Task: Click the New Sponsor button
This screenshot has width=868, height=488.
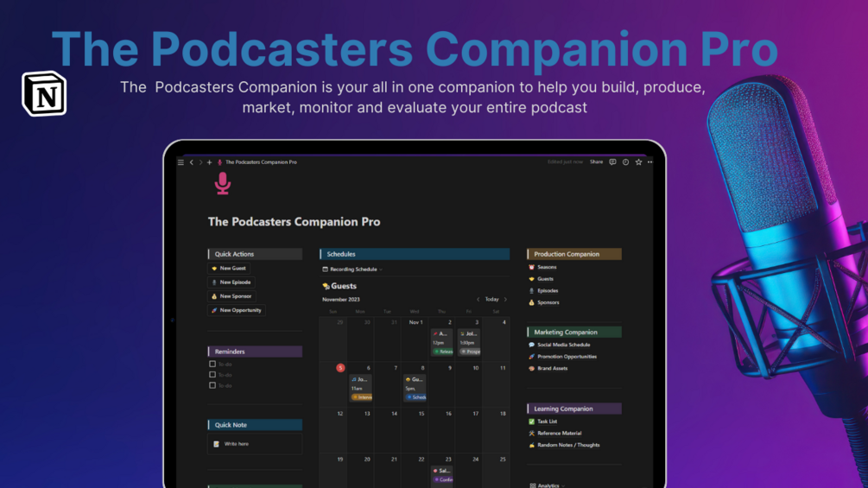Action: 231,296
